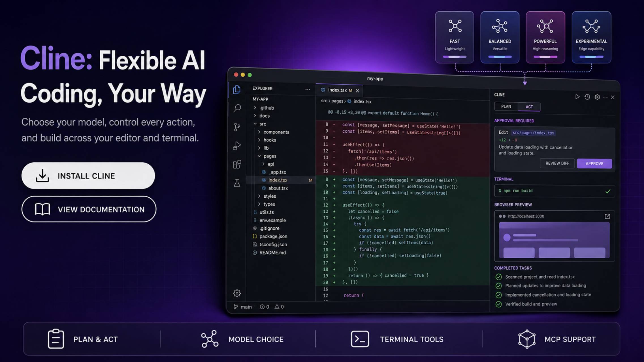The image size is (644, 362).
Task: Expand the components folder
Action: pyautogui.click(x=274, y=132)
